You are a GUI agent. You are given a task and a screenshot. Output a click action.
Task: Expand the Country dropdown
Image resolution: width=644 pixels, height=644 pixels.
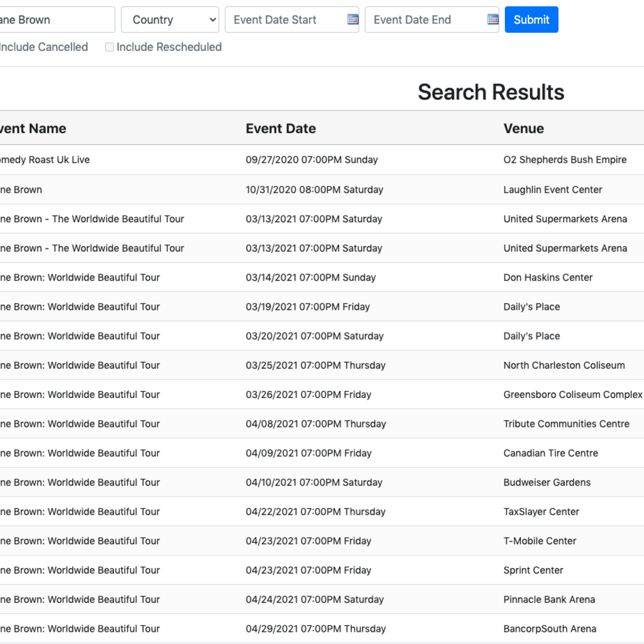170,19
